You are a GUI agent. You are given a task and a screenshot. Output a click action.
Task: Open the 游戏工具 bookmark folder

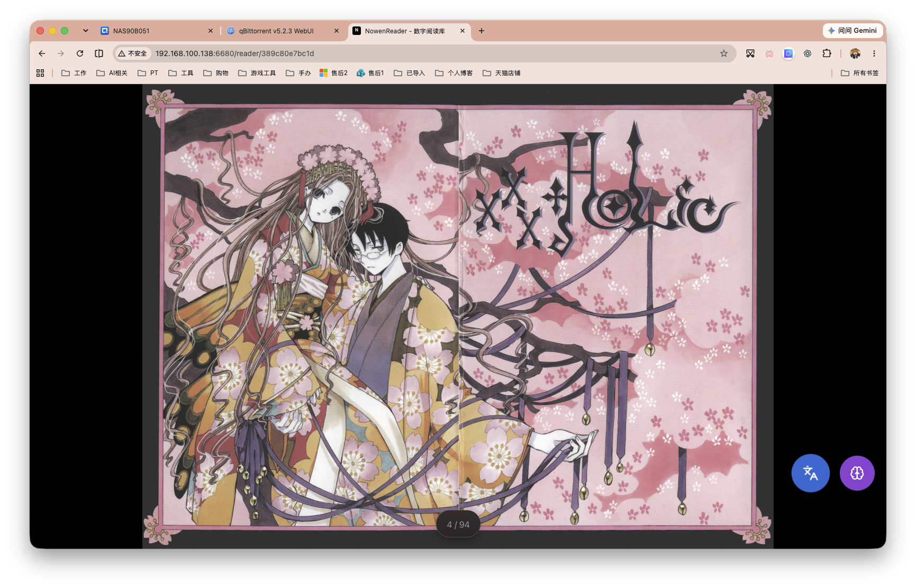257,73
